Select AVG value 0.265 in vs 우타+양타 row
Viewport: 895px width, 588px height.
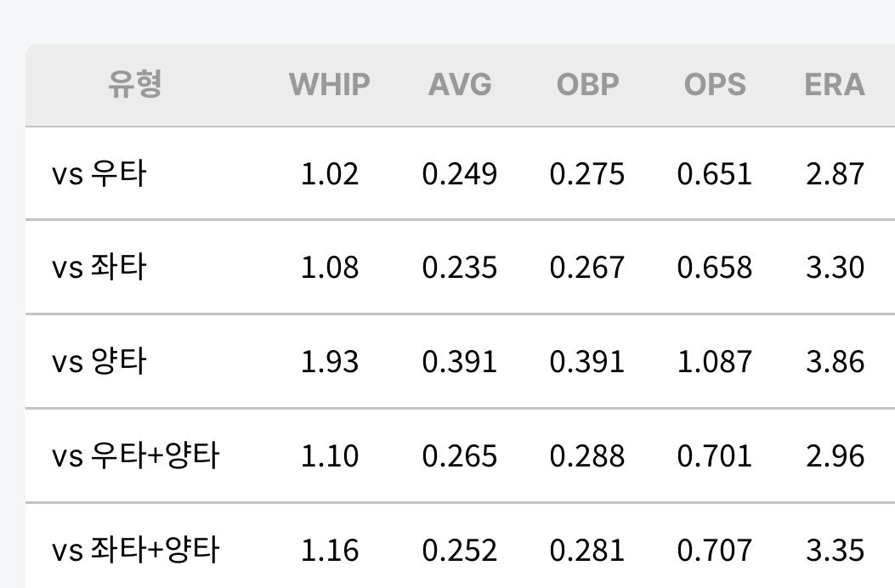[460, 456]
